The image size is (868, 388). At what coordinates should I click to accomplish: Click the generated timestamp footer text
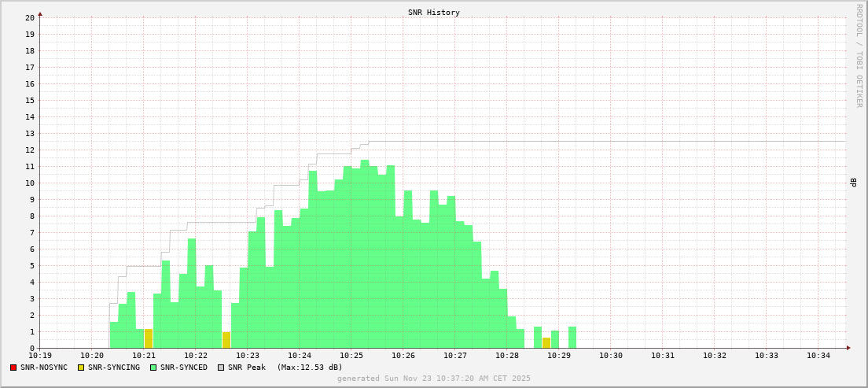point(433,379)
